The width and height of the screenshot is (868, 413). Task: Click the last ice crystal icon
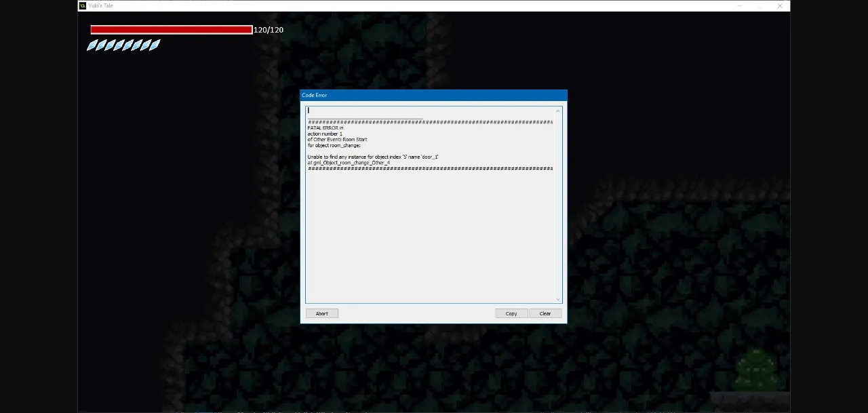155,45
